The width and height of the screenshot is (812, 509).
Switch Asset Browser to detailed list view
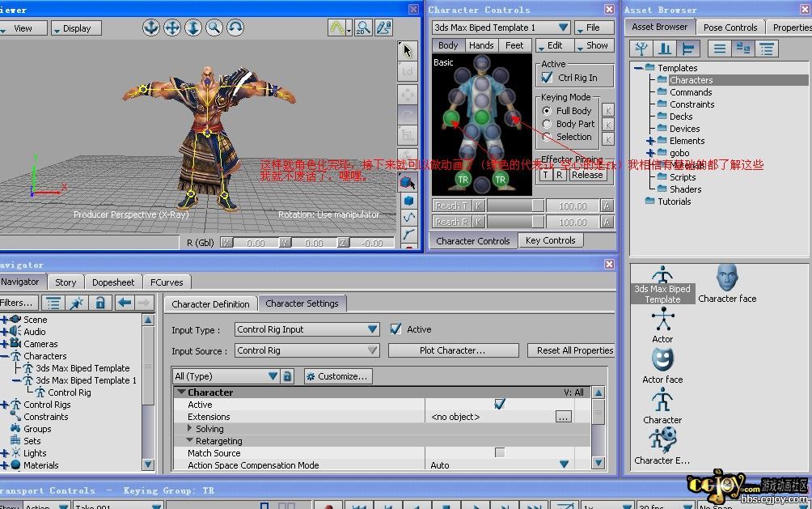click(767, 49)
